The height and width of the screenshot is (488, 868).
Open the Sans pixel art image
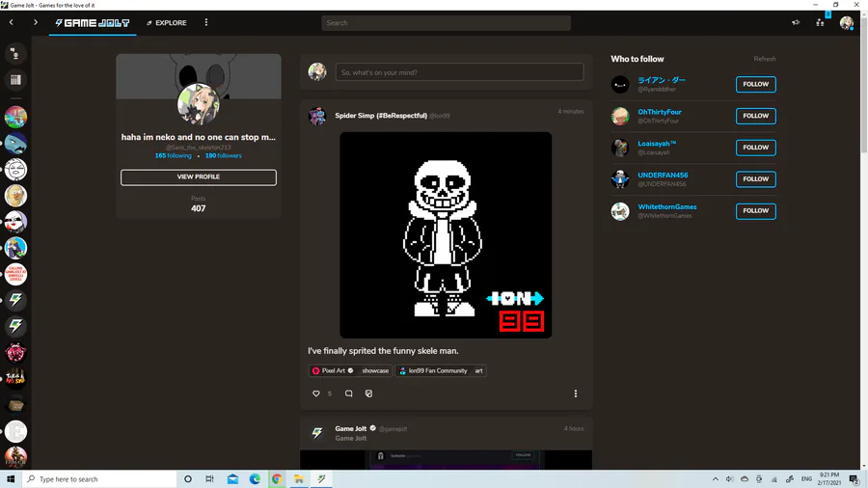point(446,234)
